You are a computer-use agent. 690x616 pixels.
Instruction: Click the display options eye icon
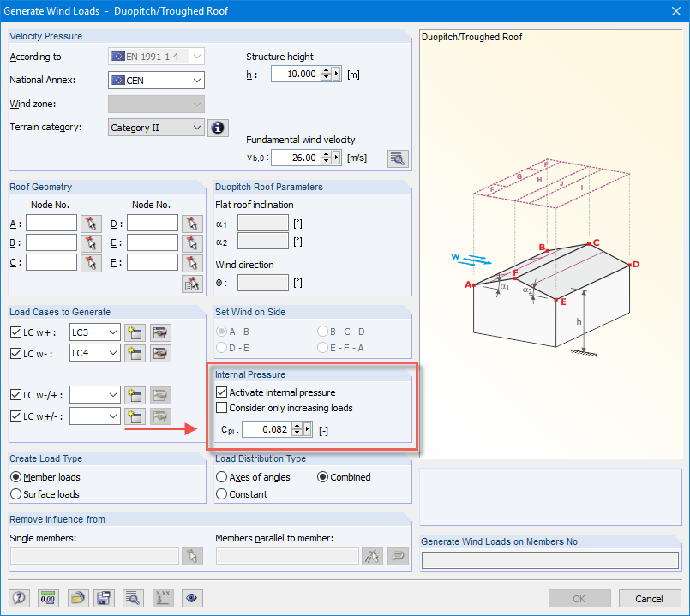pyautogui.click(x=192, y=598)
